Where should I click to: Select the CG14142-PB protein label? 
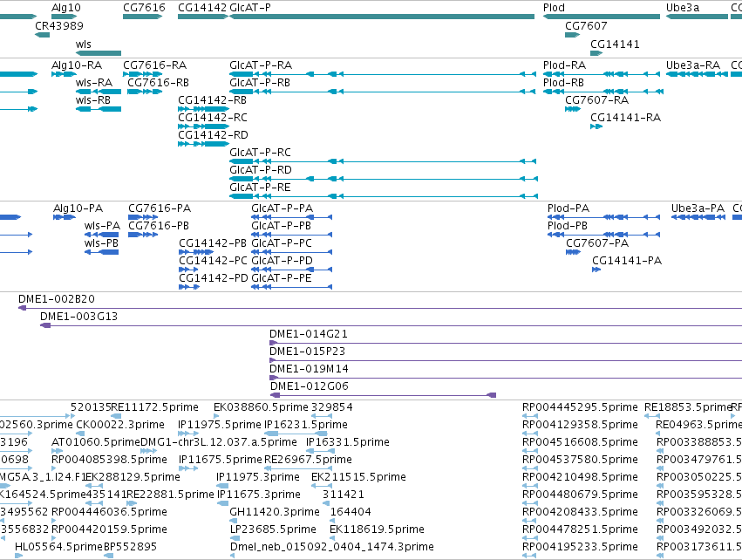coord(213,243)
